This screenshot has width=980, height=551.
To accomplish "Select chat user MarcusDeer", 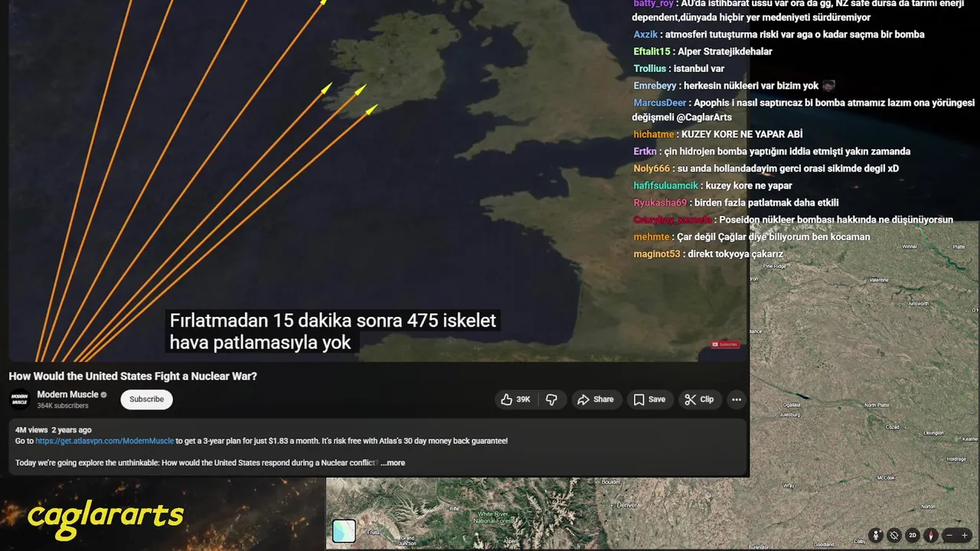I will (x=660, y=103).
